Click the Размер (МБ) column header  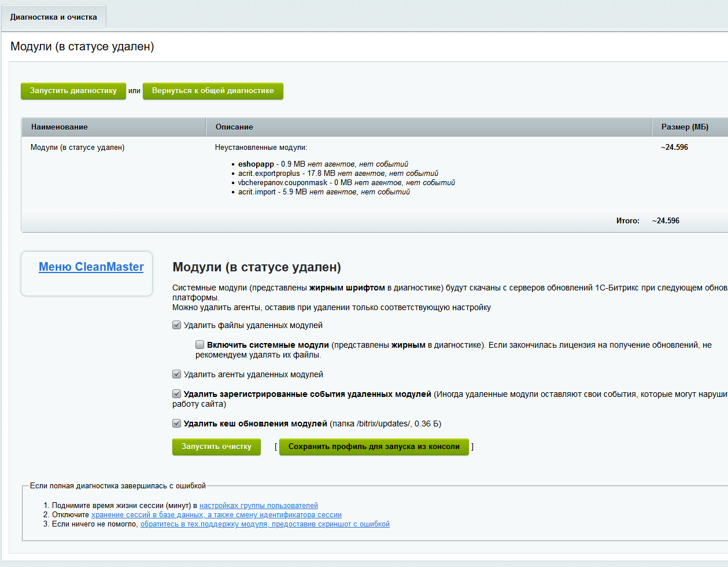685,127
